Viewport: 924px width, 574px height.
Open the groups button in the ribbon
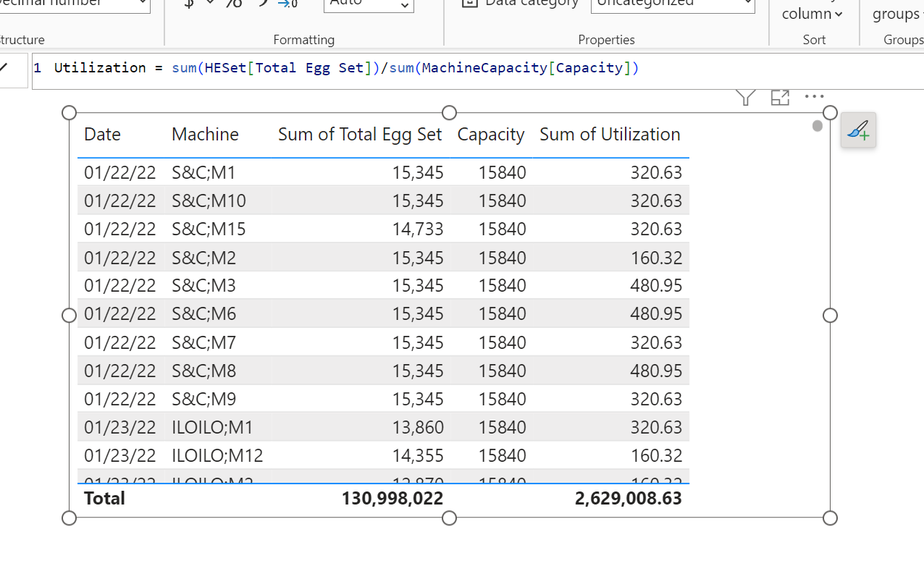[896, 14]
